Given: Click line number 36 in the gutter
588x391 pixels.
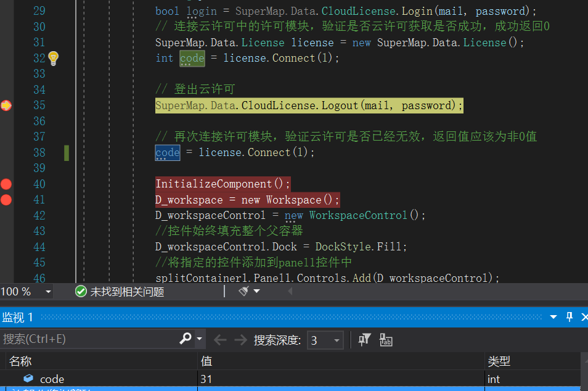Looking at the screenshot, I should pyautogui.click(x=39, y=121).
